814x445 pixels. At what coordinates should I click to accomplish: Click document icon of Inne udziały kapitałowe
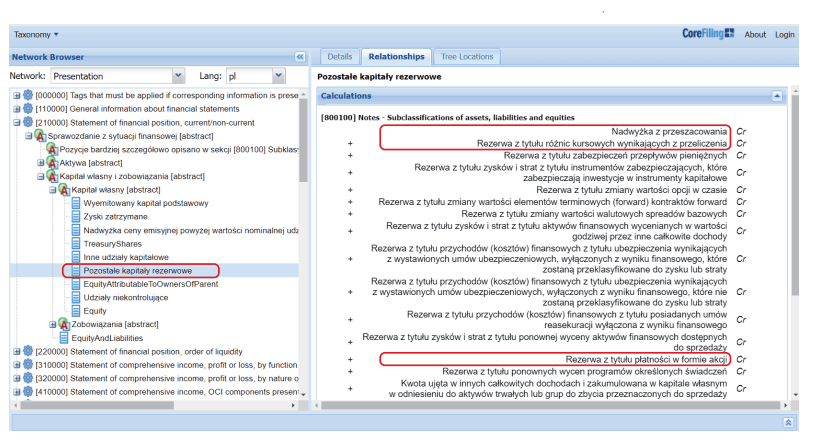pos(76,257)
